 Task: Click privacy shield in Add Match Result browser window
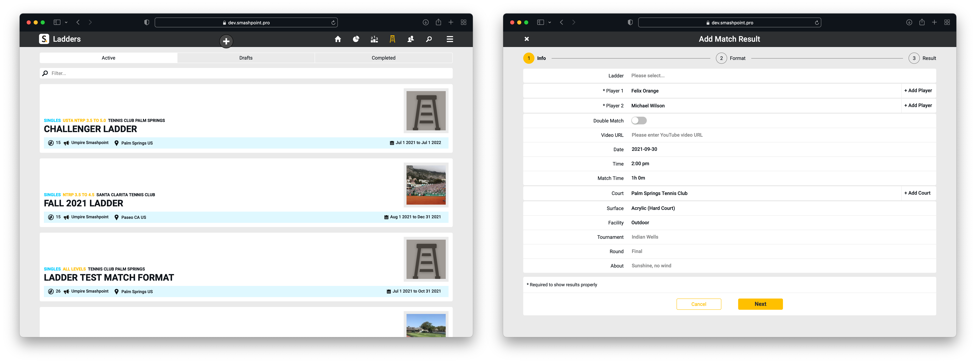[x=630, y=22]
